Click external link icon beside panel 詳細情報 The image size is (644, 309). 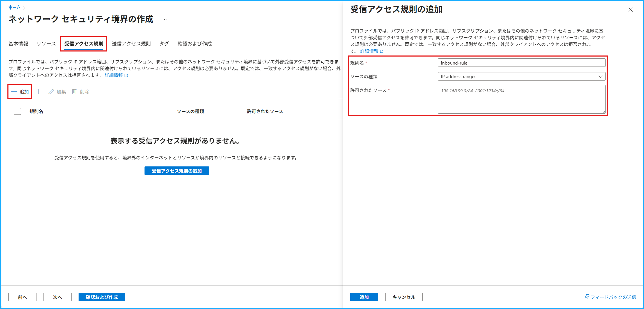click(382, 51)
